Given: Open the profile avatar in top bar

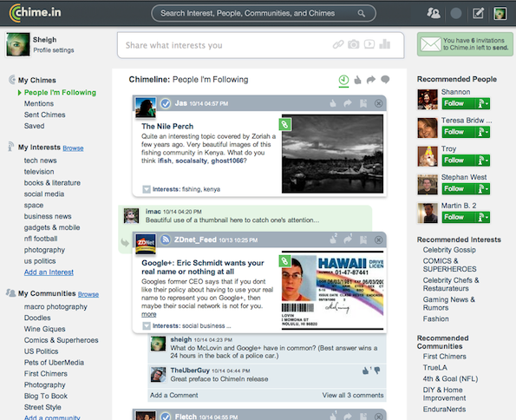Looking at the screenshot, I should [500, 14].
